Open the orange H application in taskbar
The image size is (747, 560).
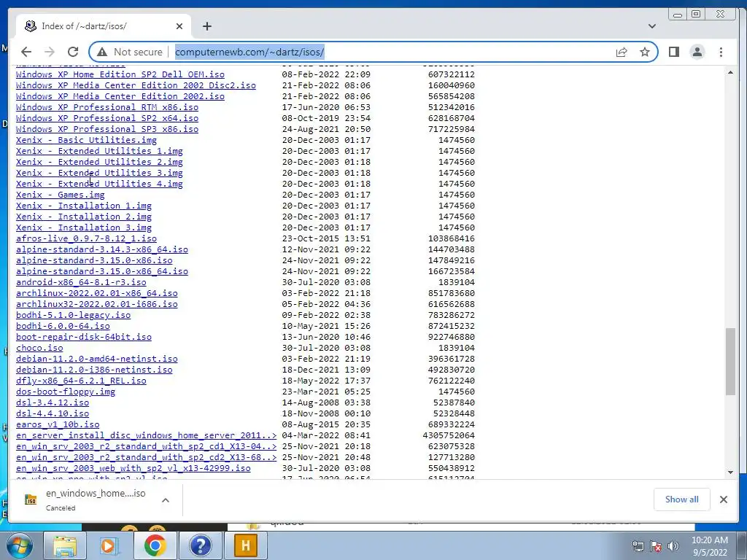[245, 545]
